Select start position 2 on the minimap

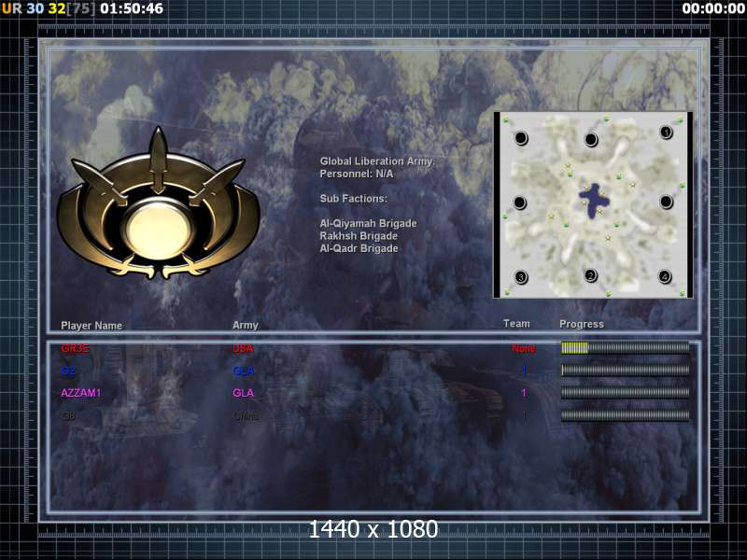click(x=591, y=275)
